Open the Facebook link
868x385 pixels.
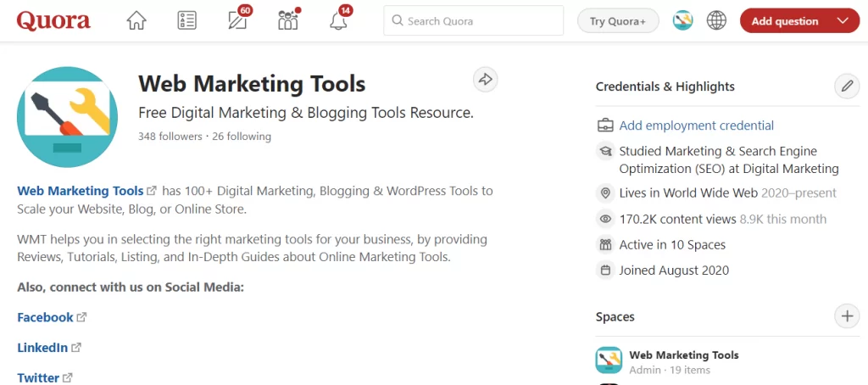pos(46,317)
